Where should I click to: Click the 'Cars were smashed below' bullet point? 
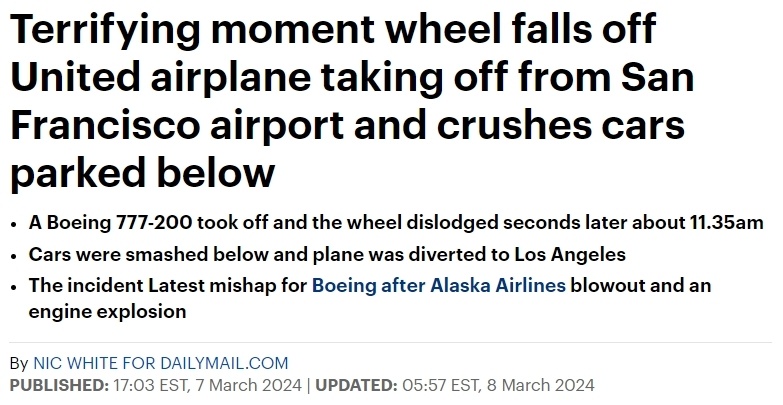327,255
